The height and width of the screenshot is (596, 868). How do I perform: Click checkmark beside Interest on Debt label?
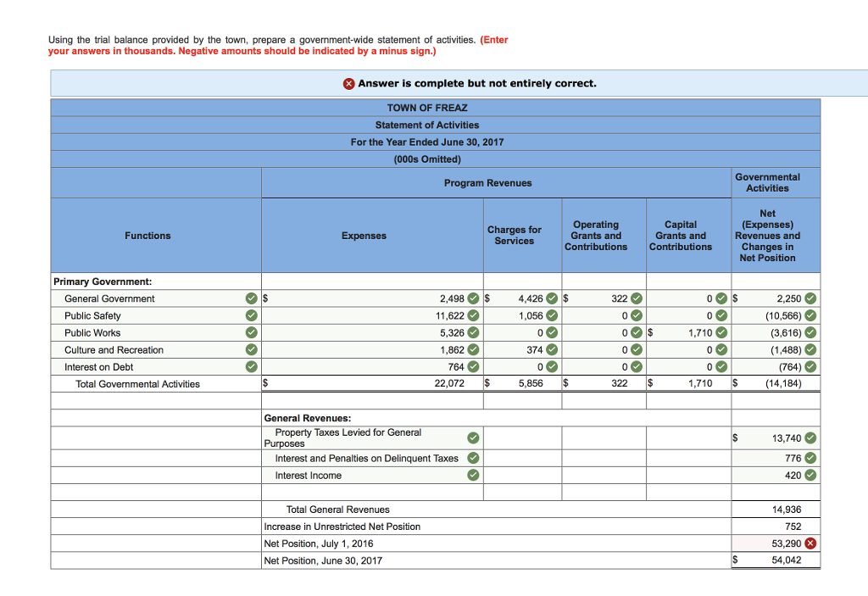click(251, 367)
